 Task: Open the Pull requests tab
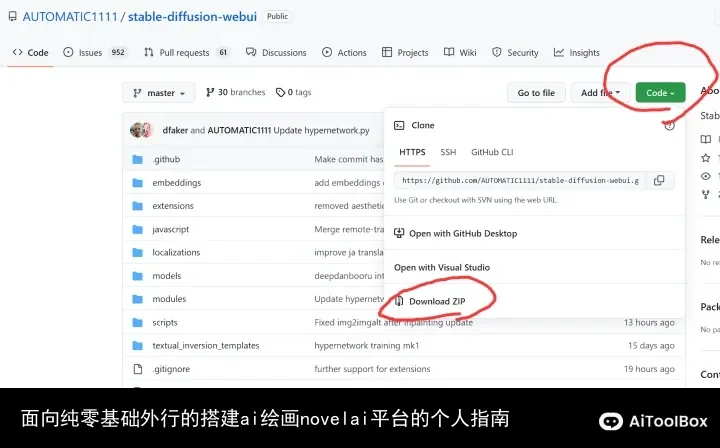click(x=186, y=52)
